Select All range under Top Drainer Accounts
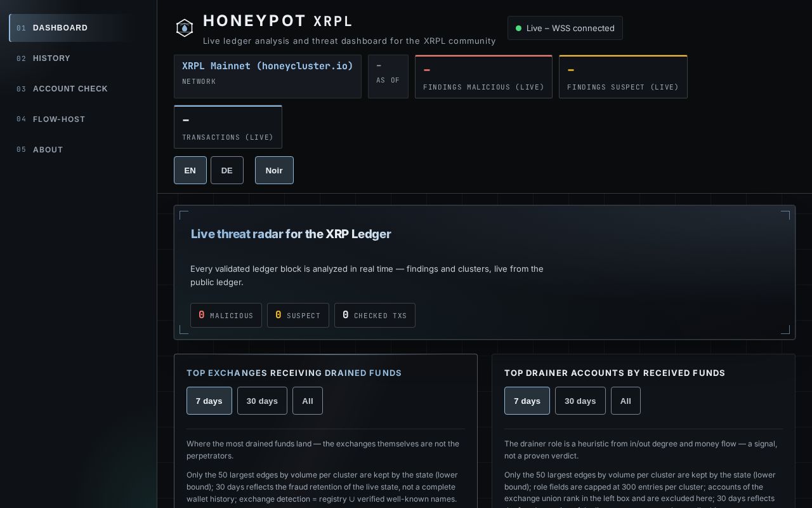 [x=625, y=401]
